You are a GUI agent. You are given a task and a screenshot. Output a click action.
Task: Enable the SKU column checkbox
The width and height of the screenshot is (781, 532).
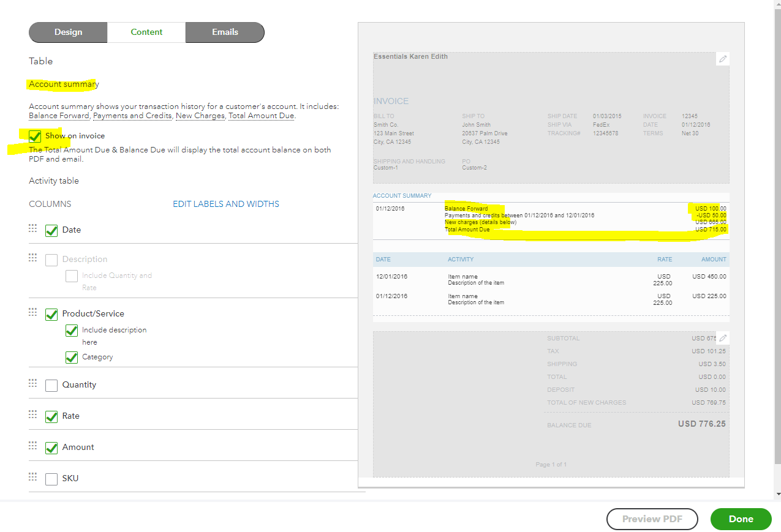click(x=51, y=479)
